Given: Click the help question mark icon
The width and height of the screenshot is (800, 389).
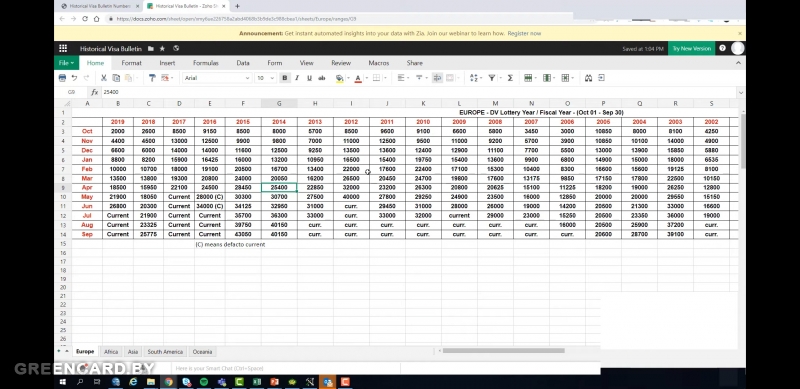Looking at the screenshot, I should (x=722, y=48).
